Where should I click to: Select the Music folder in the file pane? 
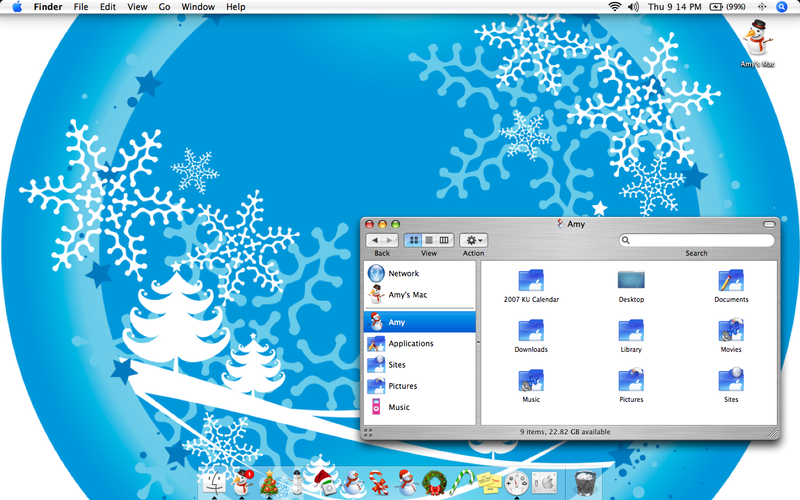531,381
